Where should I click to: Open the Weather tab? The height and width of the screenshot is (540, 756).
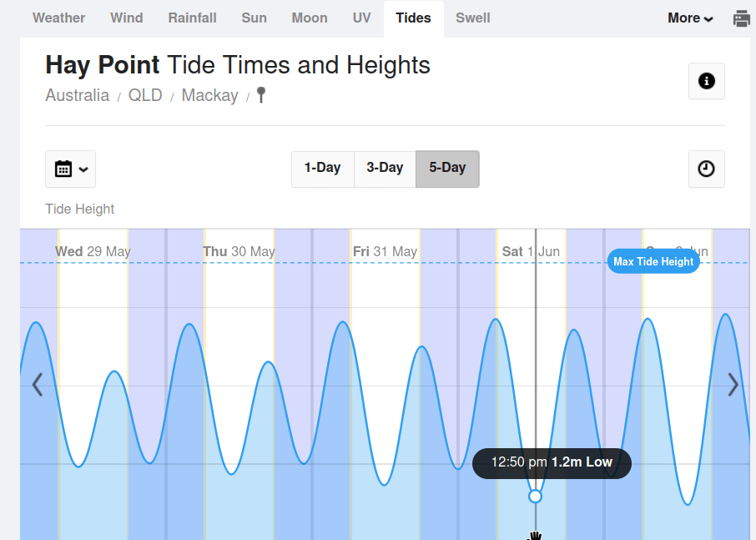(x=58, y=18)
